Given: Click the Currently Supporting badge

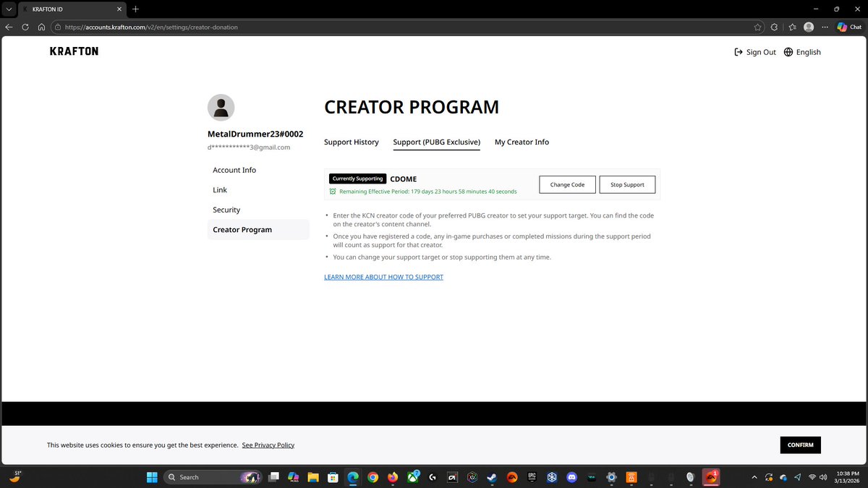Looking at the screenshot, I should click(x=357, y=179).
